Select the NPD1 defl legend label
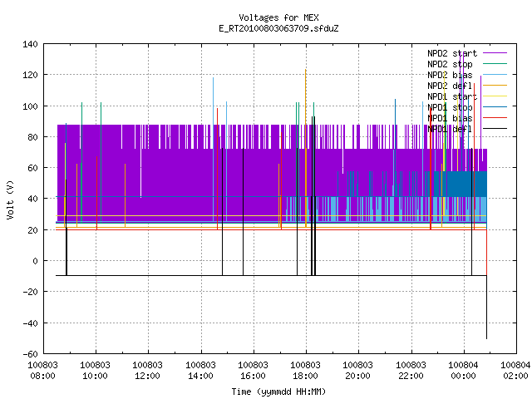Screen dimensions: 532x399 (450, 129)
